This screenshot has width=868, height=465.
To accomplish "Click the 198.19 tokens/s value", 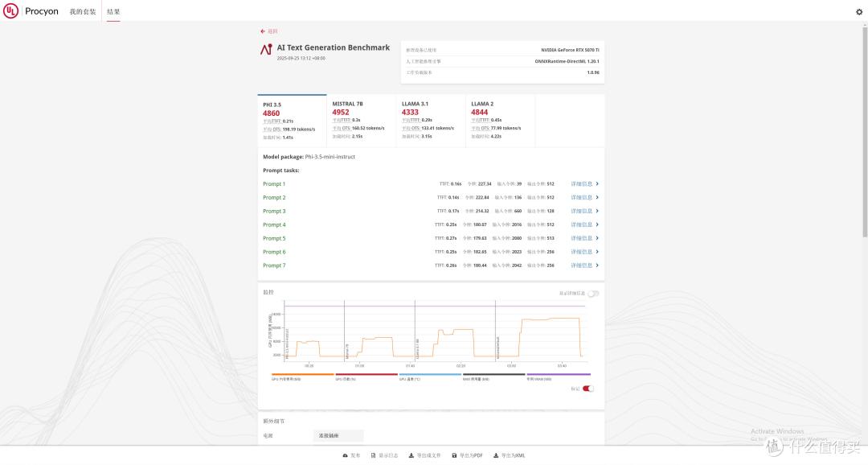I will pos(299,130).
